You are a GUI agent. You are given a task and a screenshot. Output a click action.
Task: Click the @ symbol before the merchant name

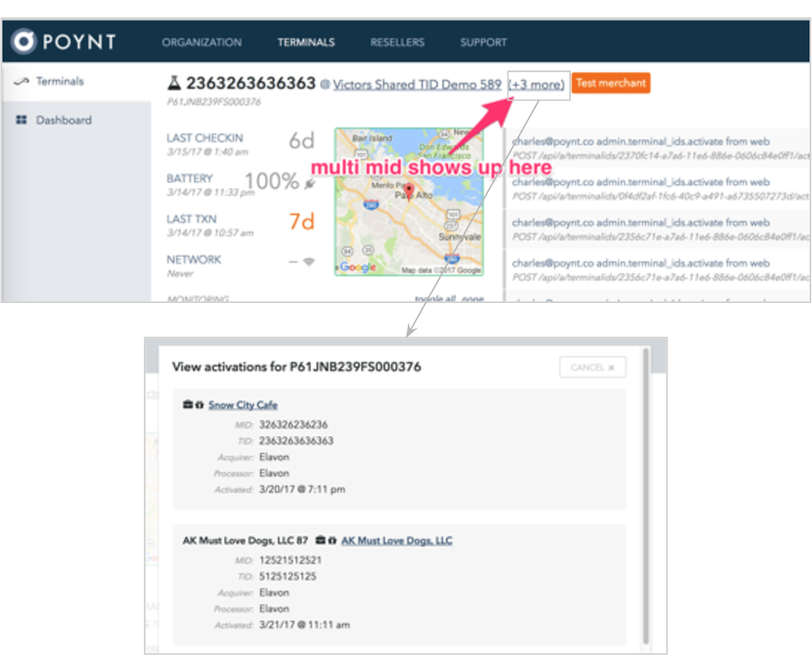325,84
